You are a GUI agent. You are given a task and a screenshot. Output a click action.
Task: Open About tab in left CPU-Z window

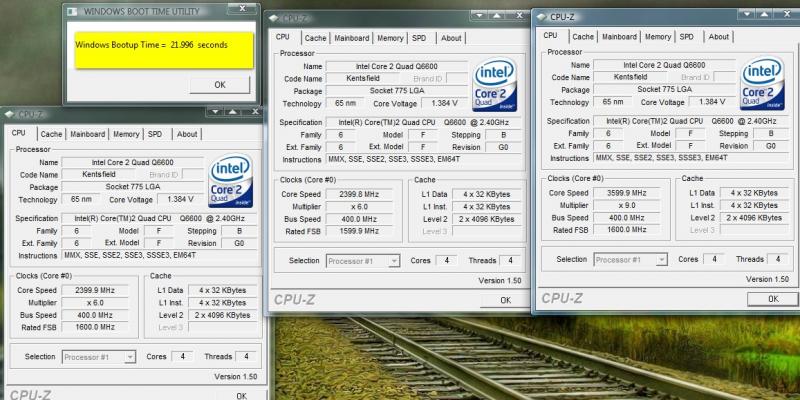click(x=187, y=134)
